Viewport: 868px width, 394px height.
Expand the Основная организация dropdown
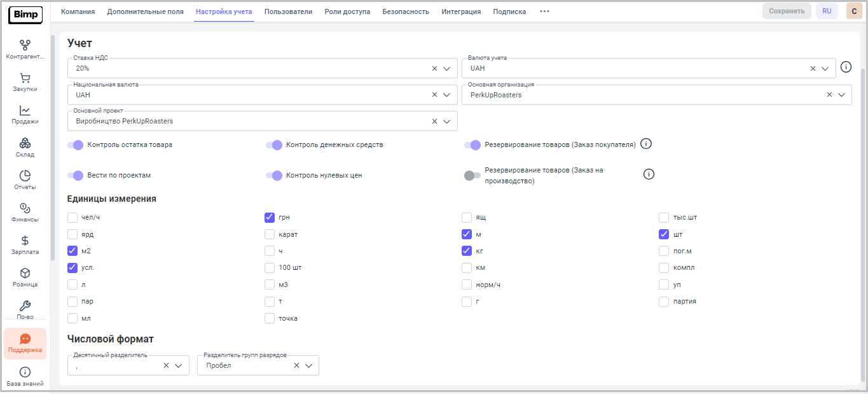(841, 95)
